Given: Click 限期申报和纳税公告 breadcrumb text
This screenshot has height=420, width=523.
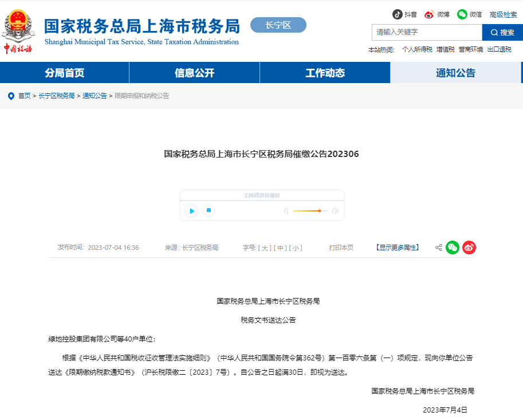Looking at the screenshot, I should [x=141, y=96].
